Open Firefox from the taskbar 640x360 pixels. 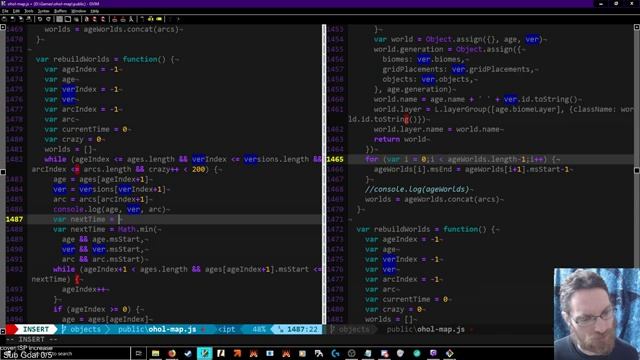click(x=172, y=353)
